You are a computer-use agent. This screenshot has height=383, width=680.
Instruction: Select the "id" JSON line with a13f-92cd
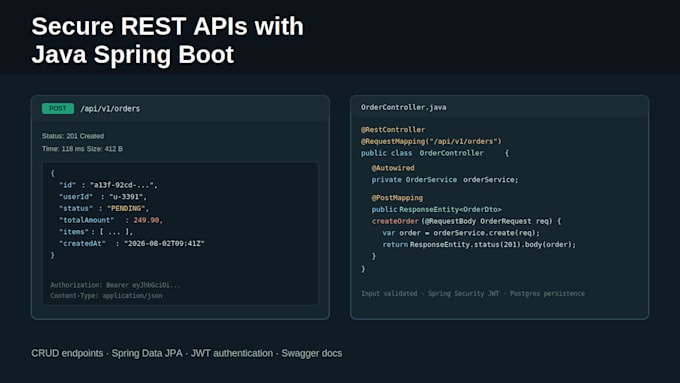click(x=108, y=185)
